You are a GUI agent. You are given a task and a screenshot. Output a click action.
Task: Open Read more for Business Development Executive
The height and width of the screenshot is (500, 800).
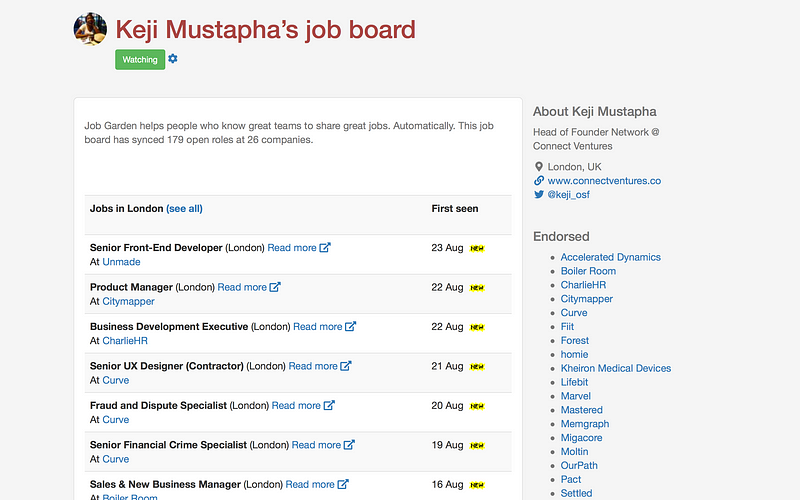tap(317, 327)
